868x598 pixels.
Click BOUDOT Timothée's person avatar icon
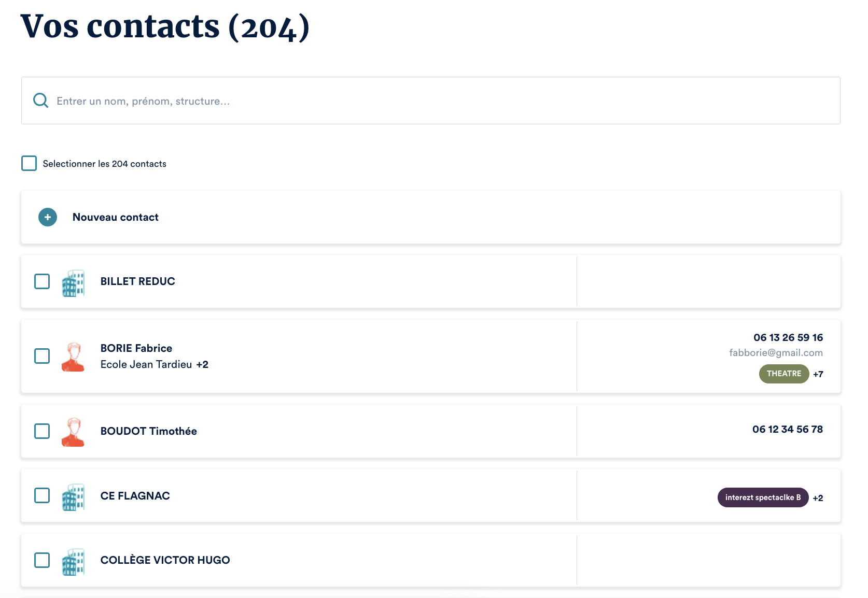(73, 432)
